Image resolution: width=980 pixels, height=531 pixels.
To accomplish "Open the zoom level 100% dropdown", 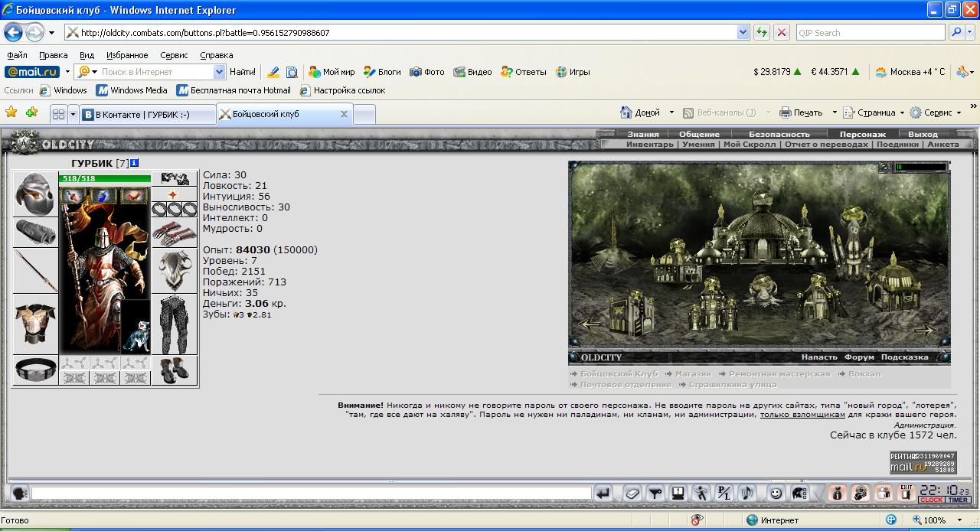I will point(959,520).
